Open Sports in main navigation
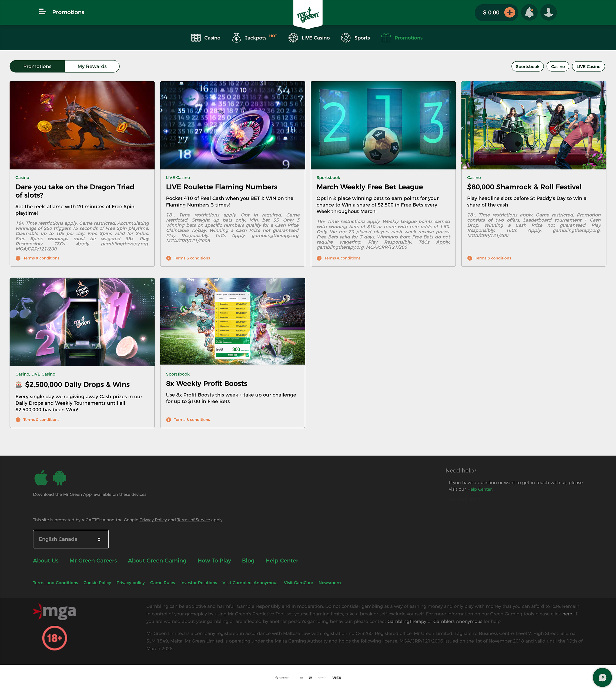This screenshot has width=616, height=691. [x=362, y=38]
